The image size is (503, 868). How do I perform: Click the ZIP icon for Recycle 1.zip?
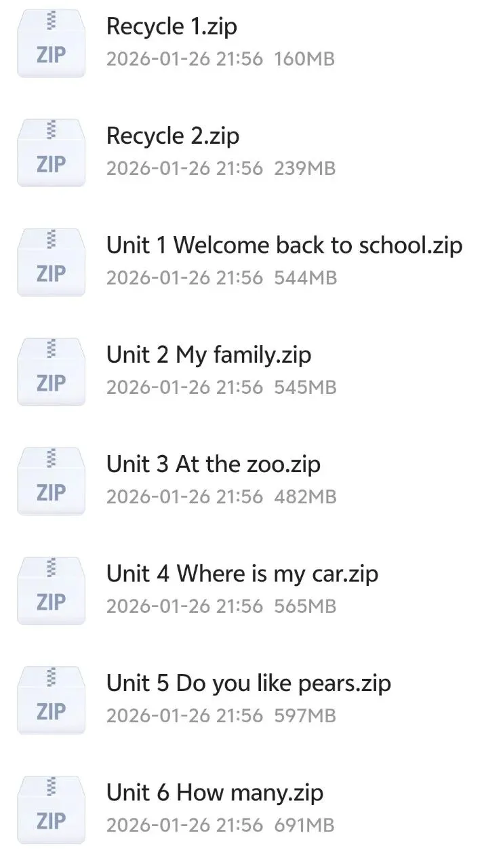51,43
